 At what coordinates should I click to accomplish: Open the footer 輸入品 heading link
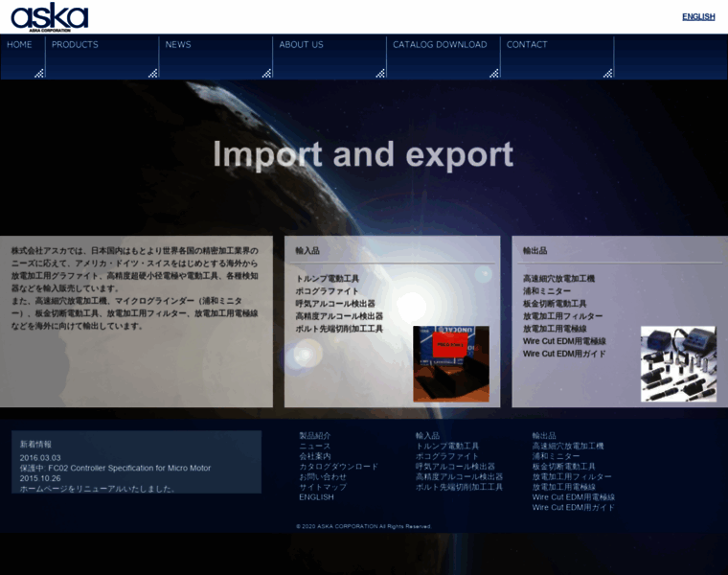point(427,436)
